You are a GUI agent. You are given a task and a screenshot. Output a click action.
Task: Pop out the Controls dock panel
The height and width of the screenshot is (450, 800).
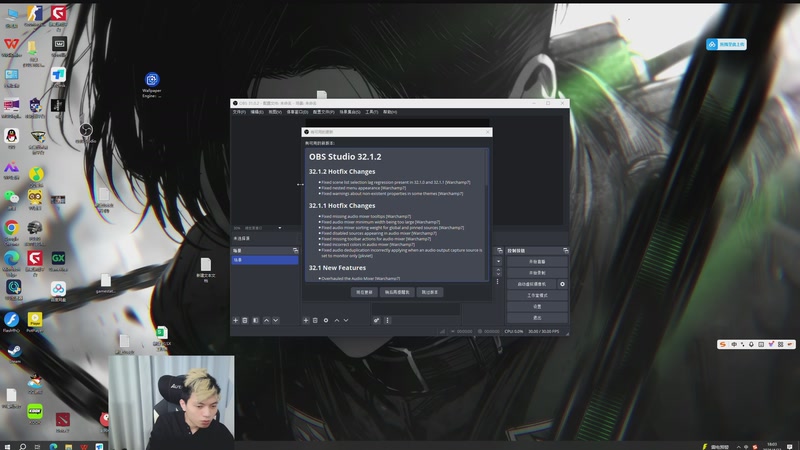pos(565,251)
